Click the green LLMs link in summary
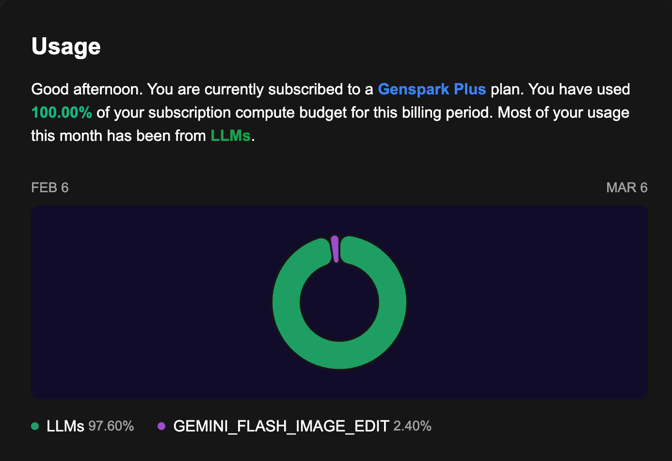The width and height of the screenshot is (672, 461). 230,136
